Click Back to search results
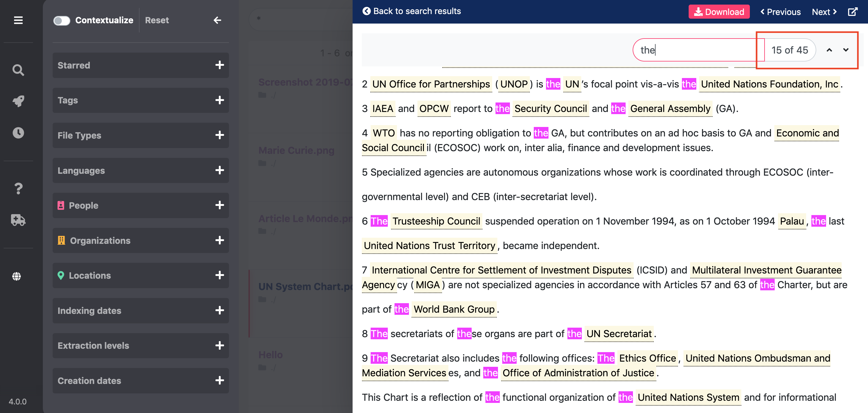868x413 pixels. (412, 11)
